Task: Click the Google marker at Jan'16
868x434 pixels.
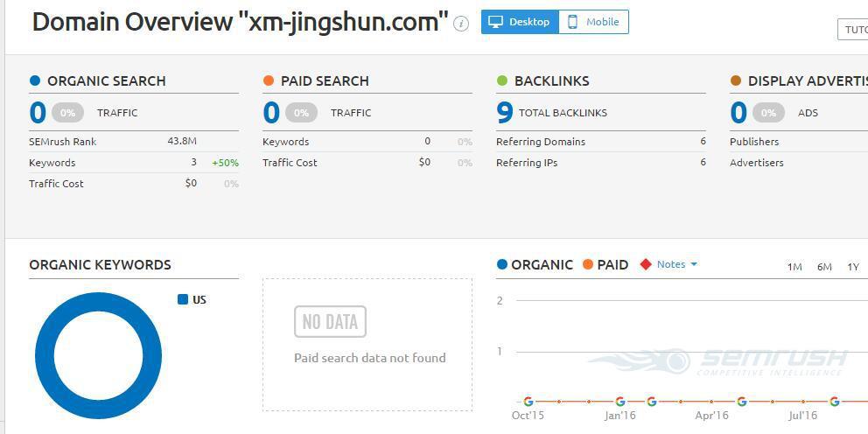Action: pos(620,402)
